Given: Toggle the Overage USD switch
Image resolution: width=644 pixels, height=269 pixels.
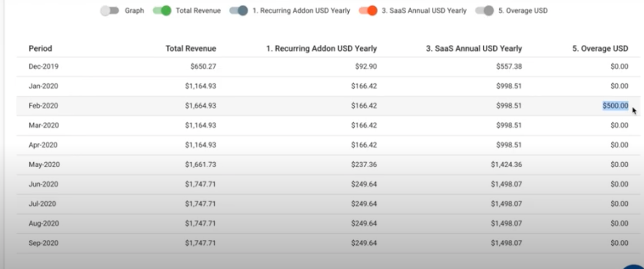Looking at the screenshot, I should point(484,11).
